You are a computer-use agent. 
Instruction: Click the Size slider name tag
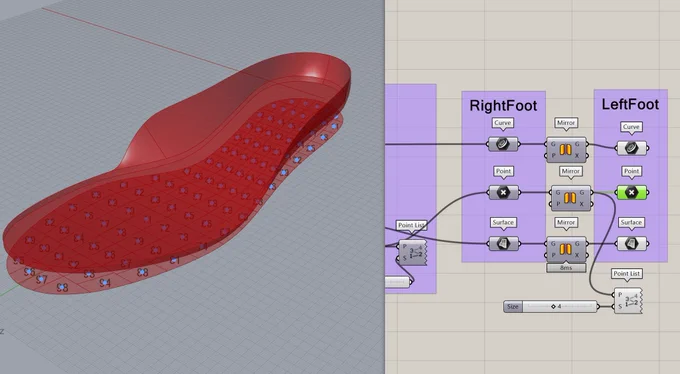pyautogui.click(x=513, y=306)
